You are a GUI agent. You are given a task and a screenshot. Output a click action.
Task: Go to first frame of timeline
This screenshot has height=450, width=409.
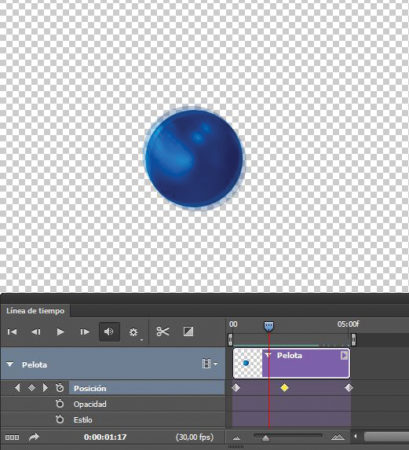pos(12,332)
